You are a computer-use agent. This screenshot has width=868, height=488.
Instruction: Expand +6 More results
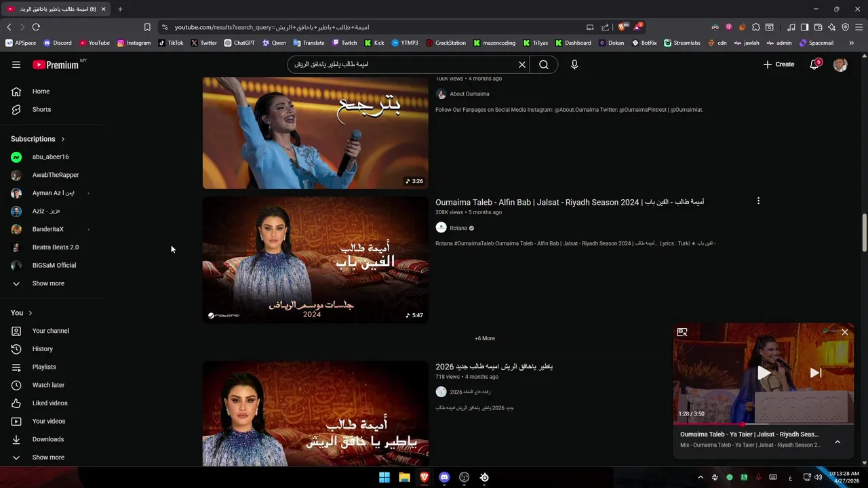pos(485,338)
